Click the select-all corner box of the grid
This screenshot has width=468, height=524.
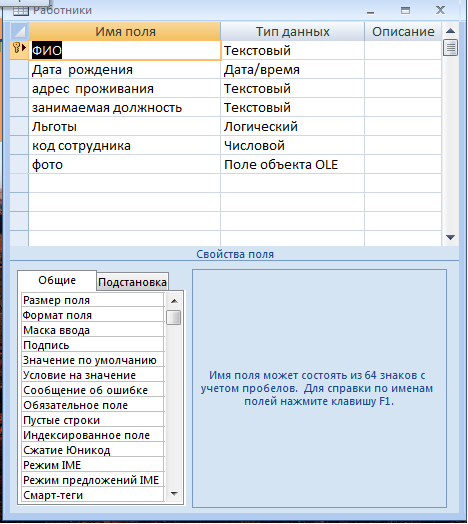[x=19, y=31]
